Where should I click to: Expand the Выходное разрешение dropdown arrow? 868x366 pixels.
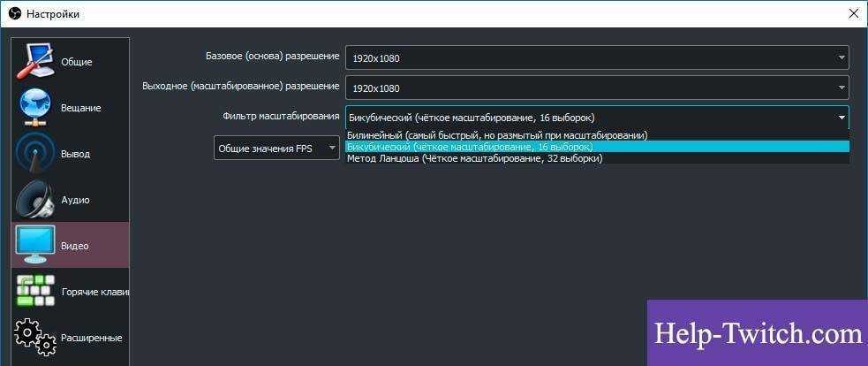pyautogui.click(x=841, y=88)
